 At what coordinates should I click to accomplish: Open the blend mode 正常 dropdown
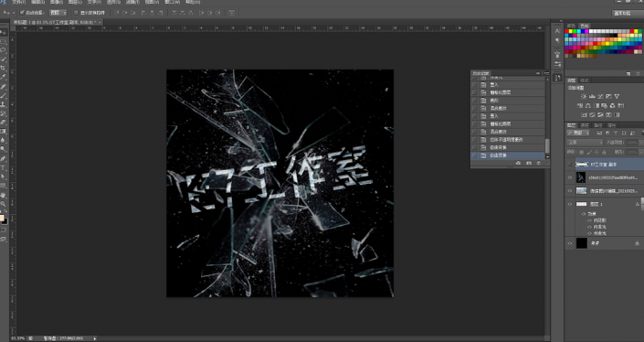pos(585,143)
